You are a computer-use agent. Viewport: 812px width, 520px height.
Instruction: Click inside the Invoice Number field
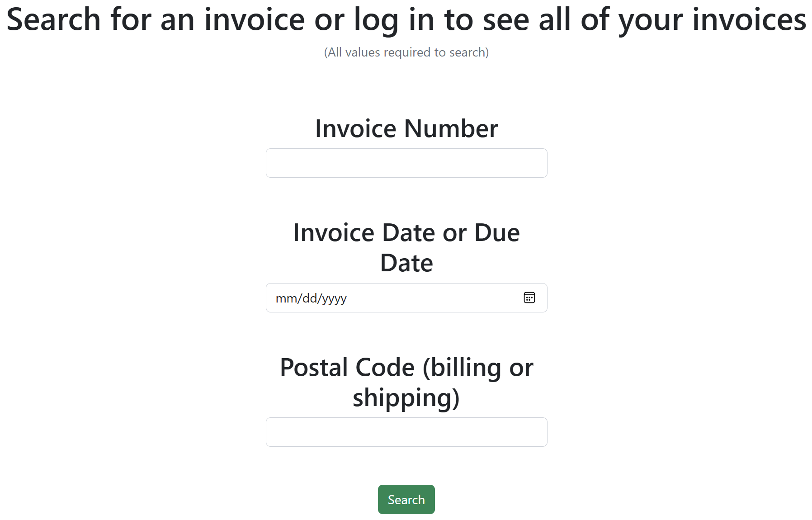(x=406, y=163)
